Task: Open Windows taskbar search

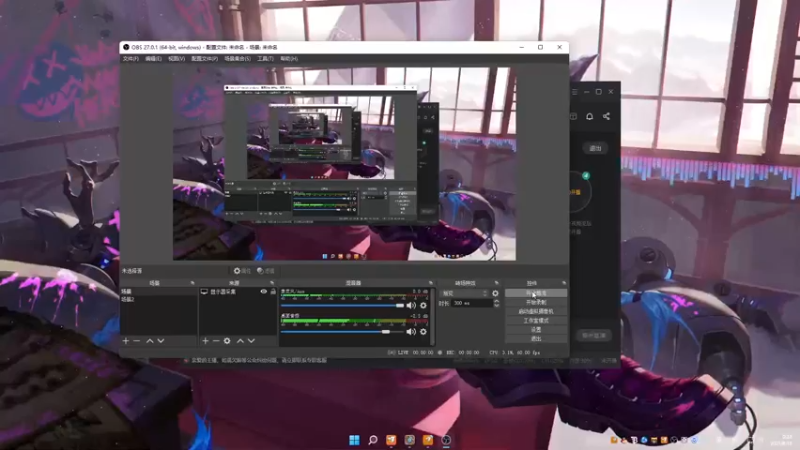Action: coord(373,440)
